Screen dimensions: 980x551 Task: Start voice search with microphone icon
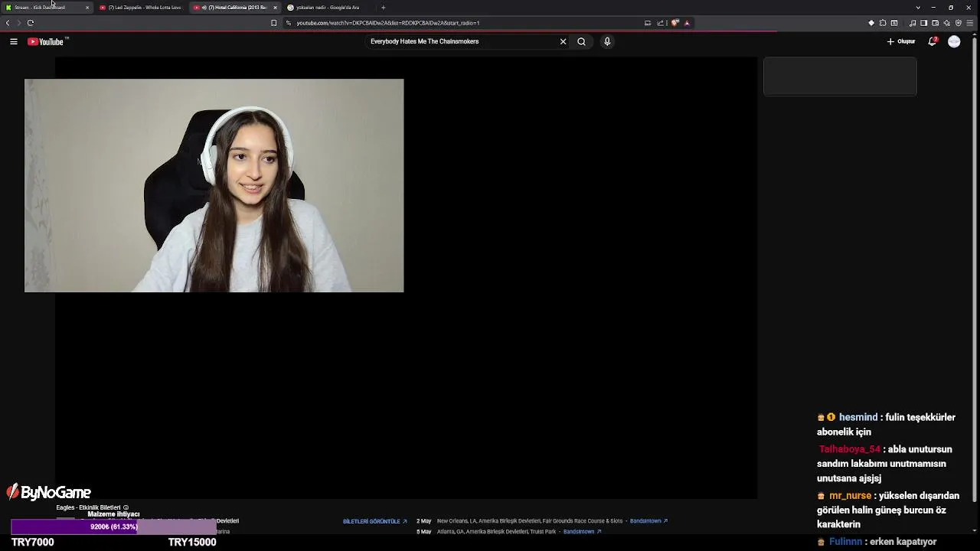pos(607,41)
